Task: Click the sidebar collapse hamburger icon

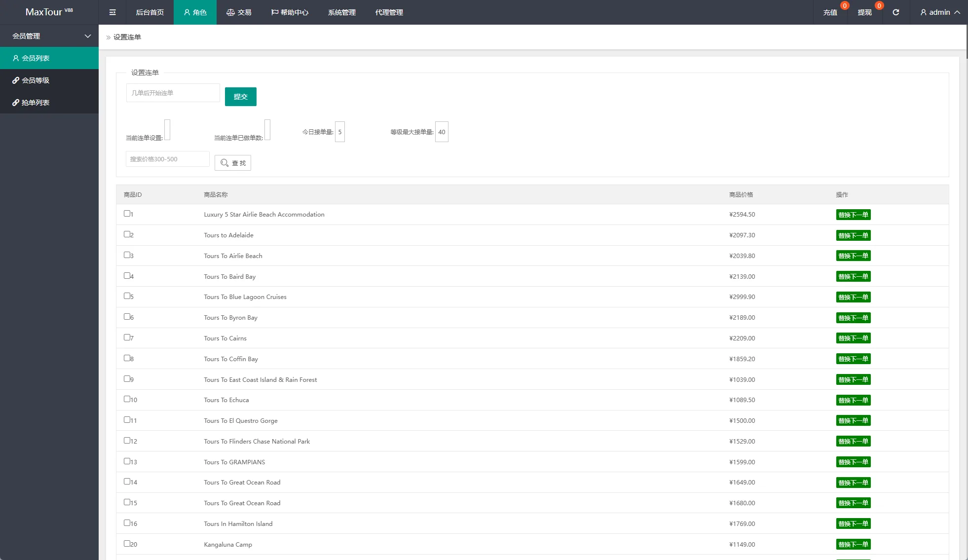Action: [x=112, y=12]
